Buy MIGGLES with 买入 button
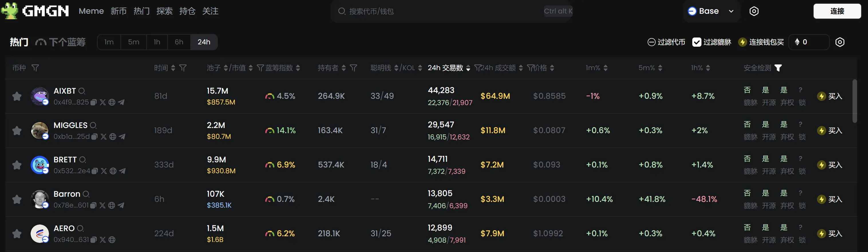The height and width of the screenshot is (252, 868). click(830, 131)
